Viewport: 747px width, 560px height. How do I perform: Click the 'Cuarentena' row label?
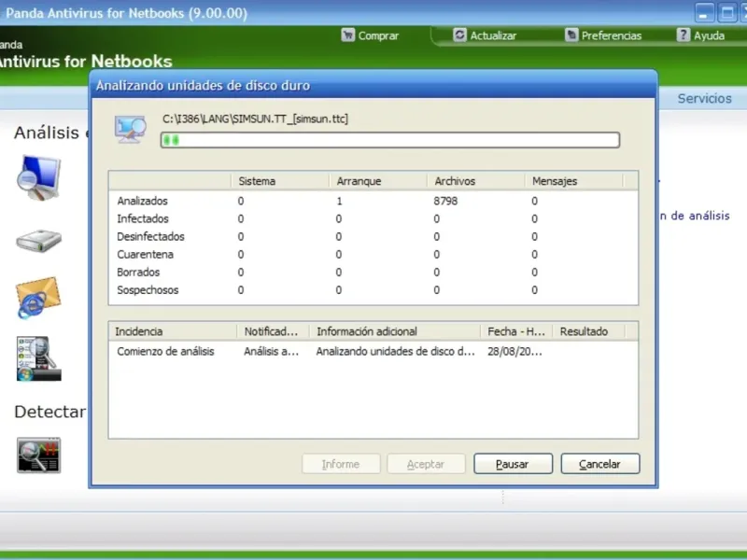[x=146, y=254]
